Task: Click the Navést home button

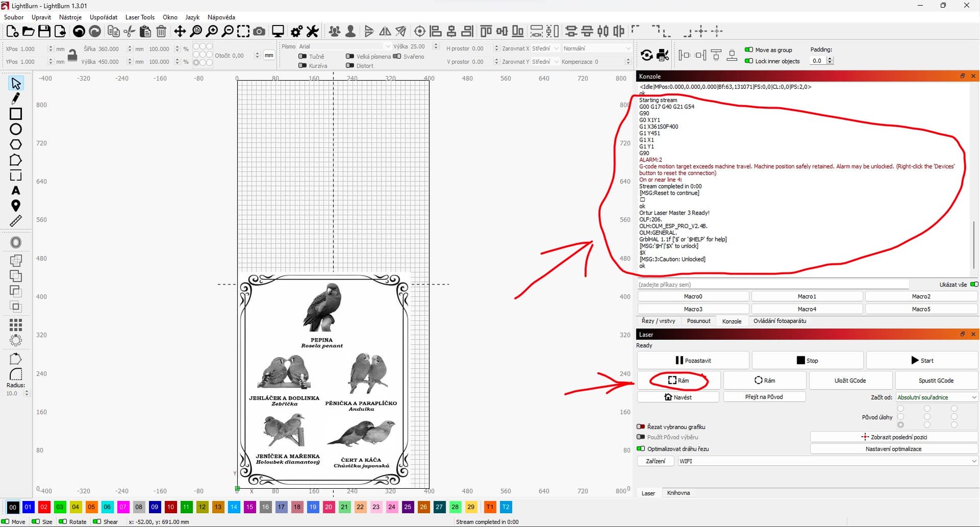Action: coord(678,397)
